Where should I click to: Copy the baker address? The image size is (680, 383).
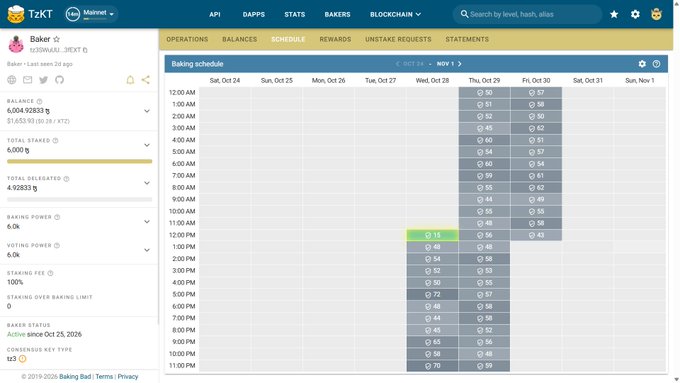click(x=85, y=50)
